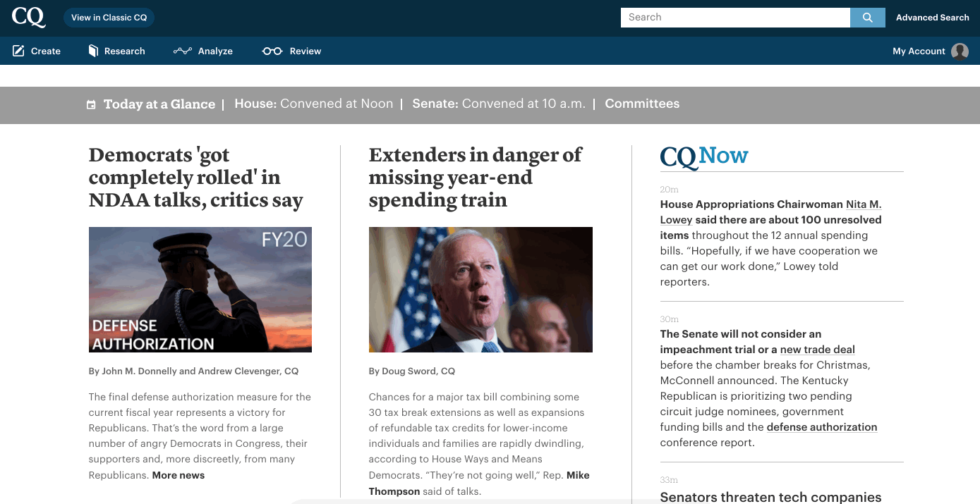Viewport: 980px width, 504px height.
Task: Open the Review menu
Action: 291,51
